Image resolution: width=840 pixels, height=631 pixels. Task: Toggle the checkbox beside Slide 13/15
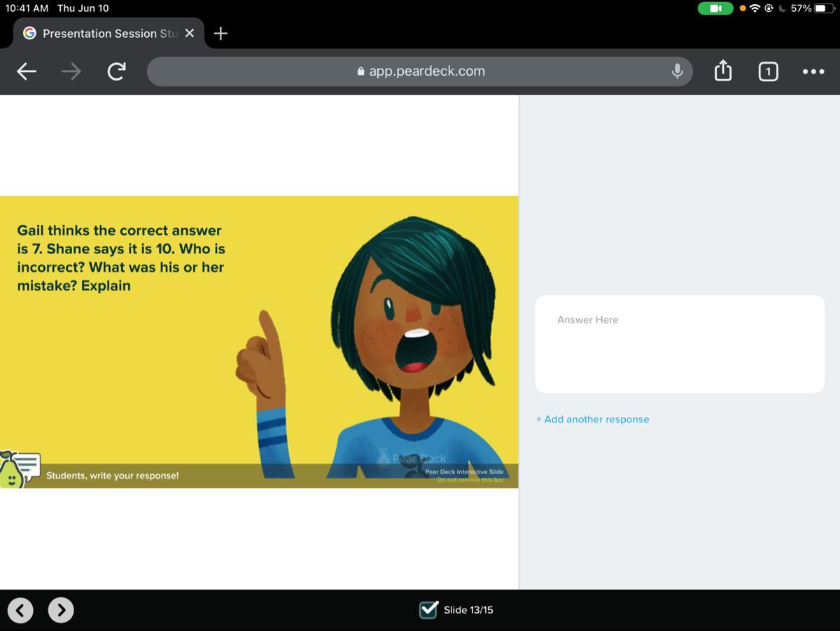[x=428, y=609]
